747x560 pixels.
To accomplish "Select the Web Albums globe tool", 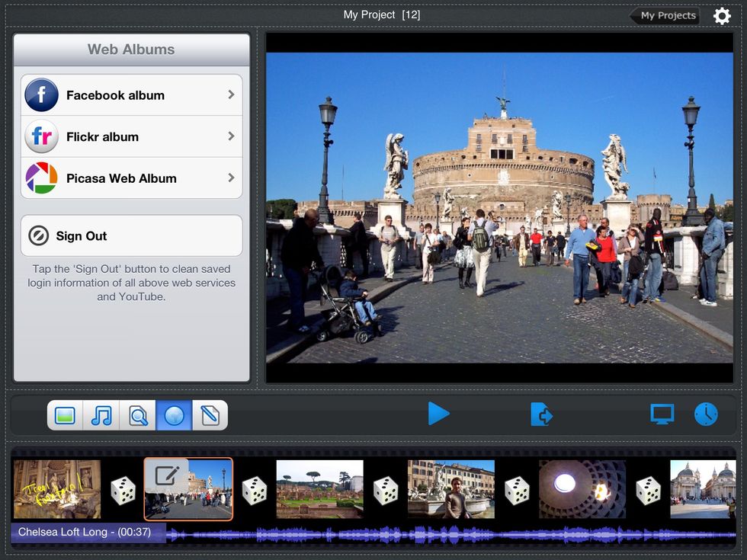I will tap(175, 414).
